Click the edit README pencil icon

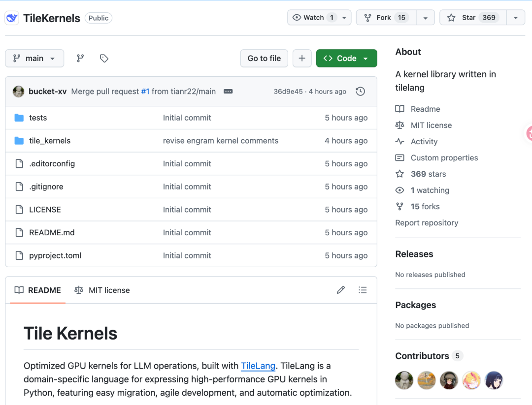pos(341,290)
